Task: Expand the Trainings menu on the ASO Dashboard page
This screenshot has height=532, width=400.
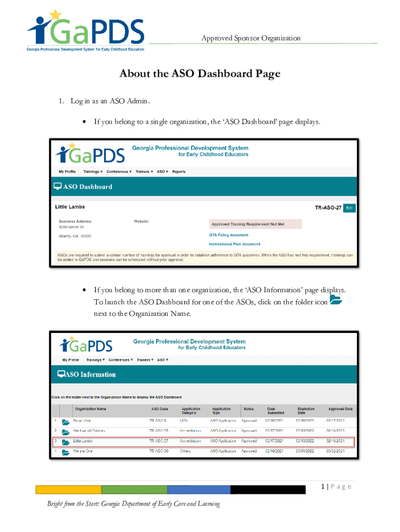Action: point(93,171)
